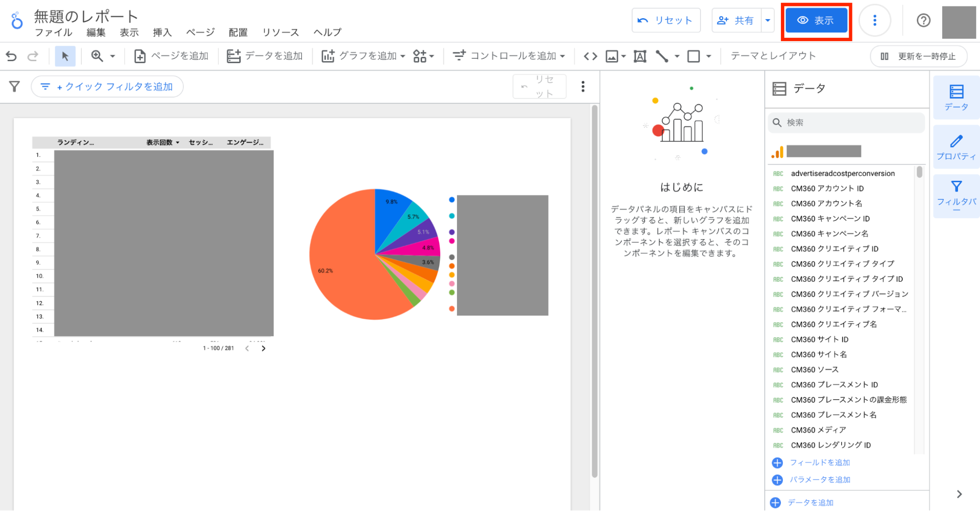Open the 編集 menu
Screen dimensions: 980x511
coord(96,32)
